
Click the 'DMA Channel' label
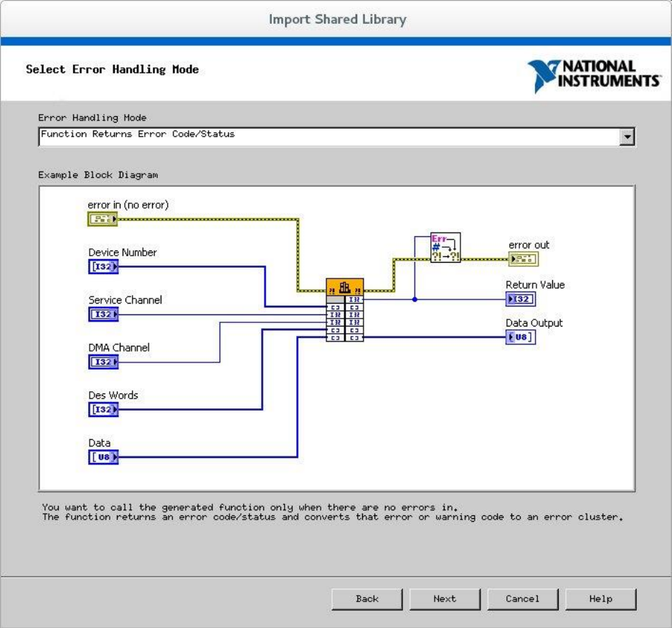[119, 348]
